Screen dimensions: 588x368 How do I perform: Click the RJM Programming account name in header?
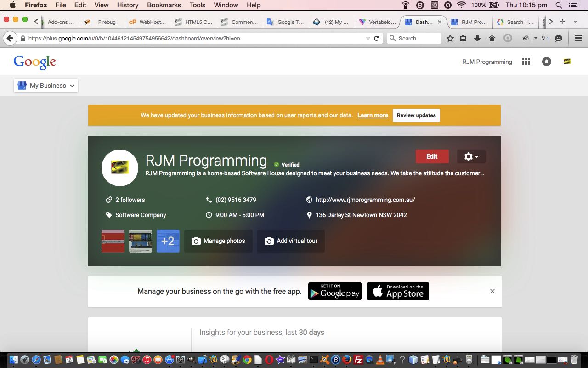coord(487,62)
